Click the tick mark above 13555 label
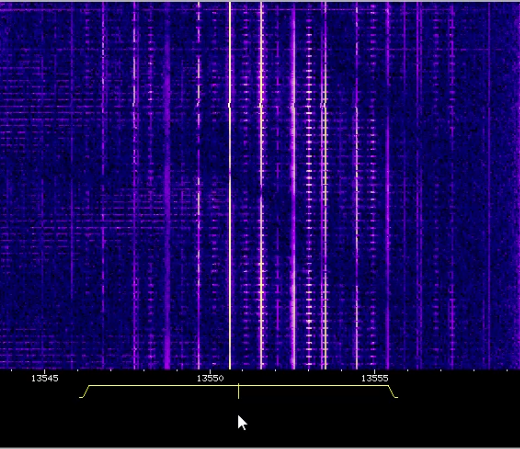 (x=374, y=371)
